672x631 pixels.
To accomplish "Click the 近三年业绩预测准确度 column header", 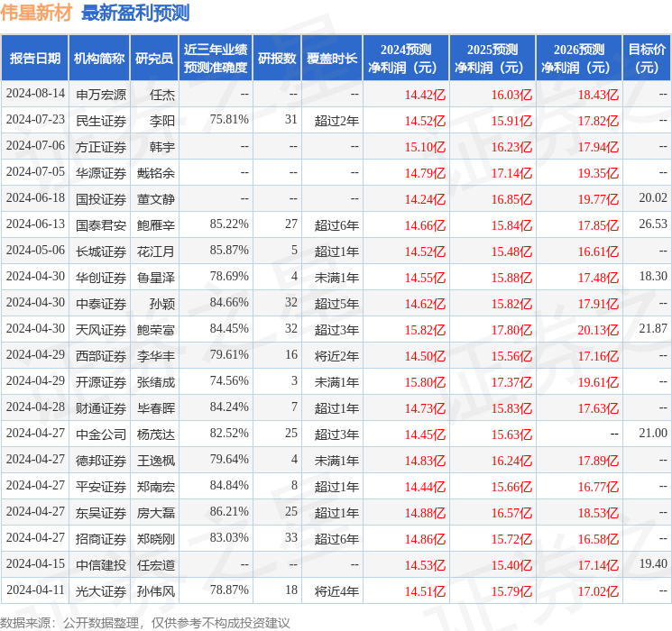I will 216,59.
